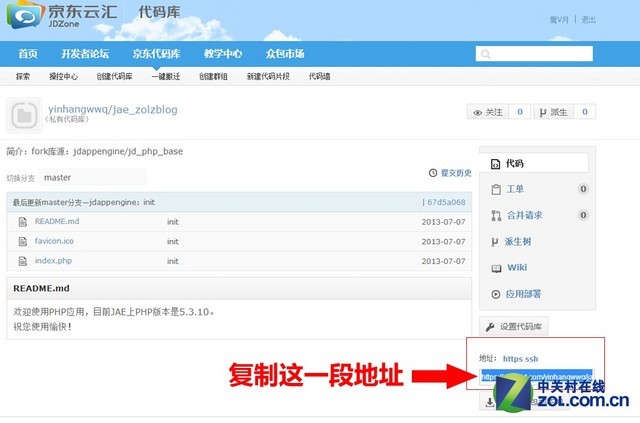Screen dimensions: 640x423
Task: View 提交历史 commit history
Action: (456, 173)
